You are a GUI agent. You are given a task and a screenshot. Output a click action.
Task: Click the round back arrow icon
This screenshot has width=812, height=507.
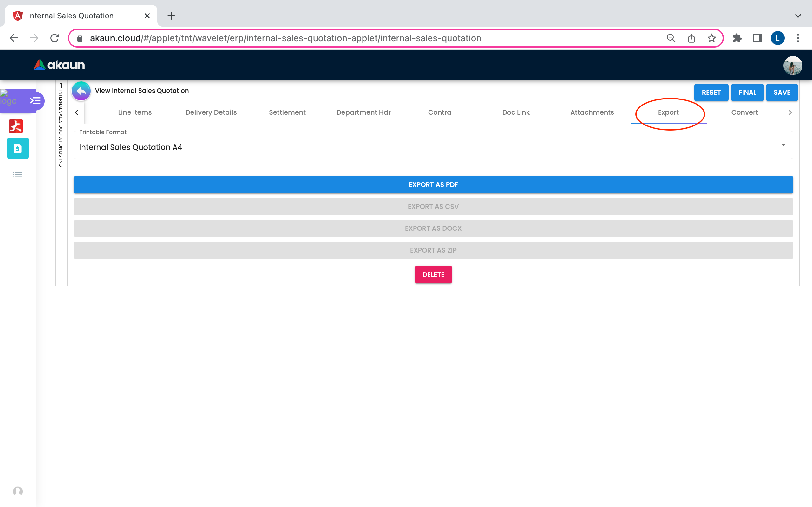[x=81, y=91]
